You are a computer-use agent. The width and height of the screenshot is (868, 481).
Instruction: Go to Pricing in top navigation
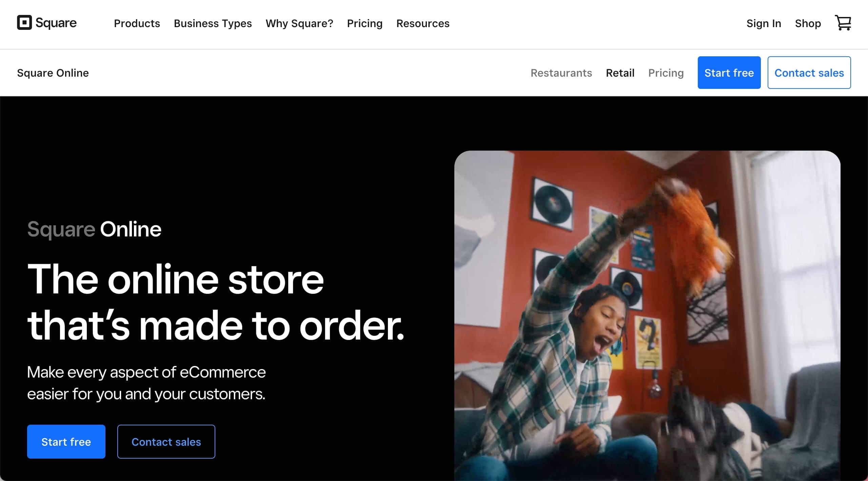365,23
